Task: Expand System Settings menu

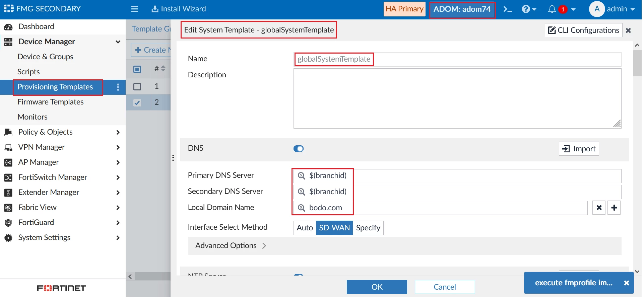Action: (118, 238)
